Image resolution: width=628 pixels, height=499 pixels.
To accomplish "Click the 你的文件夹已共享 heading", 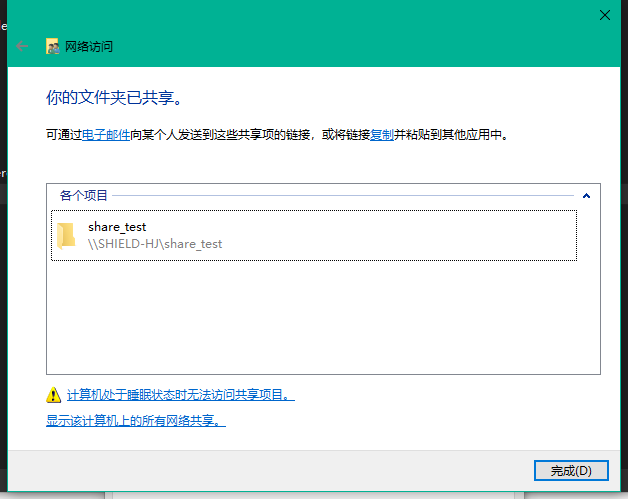I will tap(114, 97).
